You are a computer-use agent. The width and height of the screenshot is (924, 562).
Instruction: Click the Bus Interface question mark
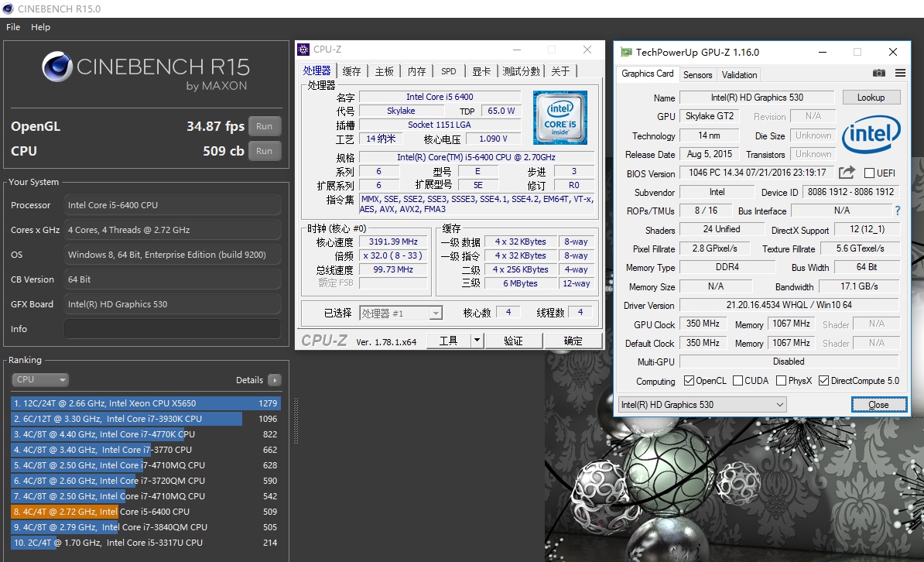898,211
